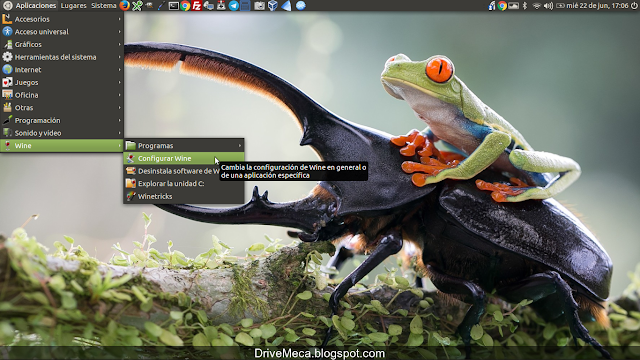Open the Terminal launcher in the top panel
Image resolution: width=640 pixels, height=360 pixels.
(x=173, y=6)
